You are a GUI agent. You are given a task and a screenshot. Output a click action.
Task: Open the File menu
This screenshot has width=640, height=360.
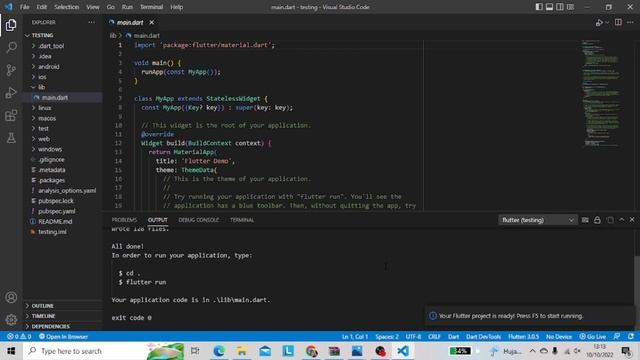(24, 7)
